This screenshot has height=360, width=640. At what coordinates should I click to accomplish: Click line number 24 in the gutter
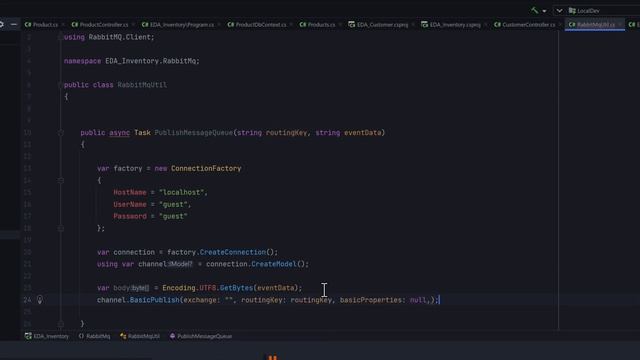[x=27, y=300]
